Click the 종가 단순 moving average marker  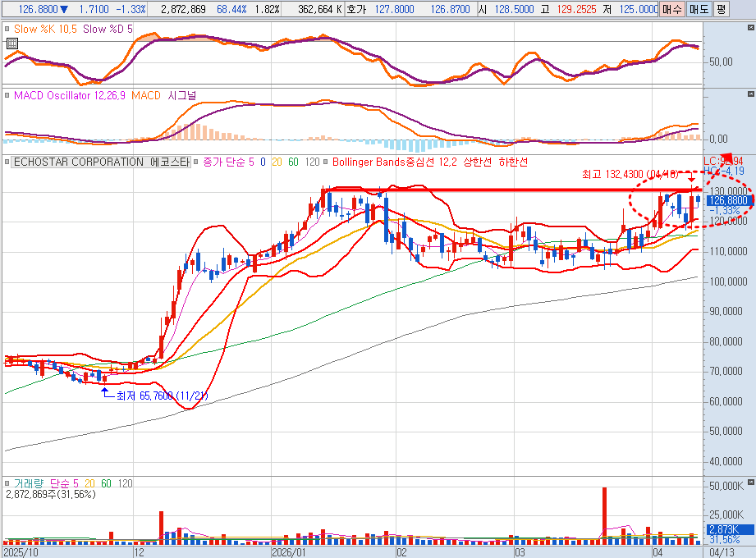pos(197,162)
